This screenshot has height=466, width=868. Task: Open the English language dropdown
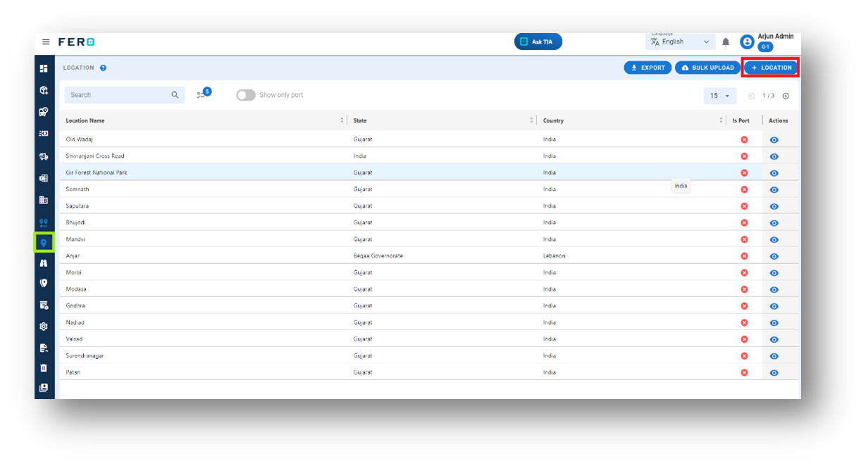[x=680, y=42]
